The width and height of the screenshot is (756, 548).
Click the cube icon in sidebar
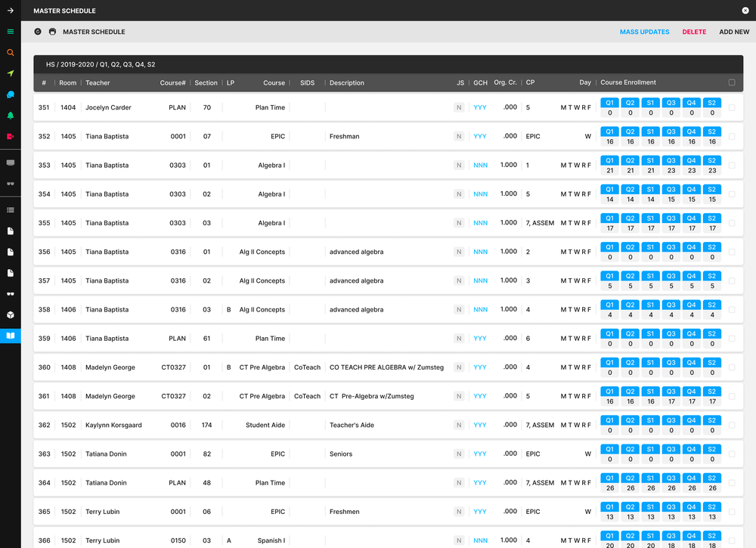(x=11, y=314)
